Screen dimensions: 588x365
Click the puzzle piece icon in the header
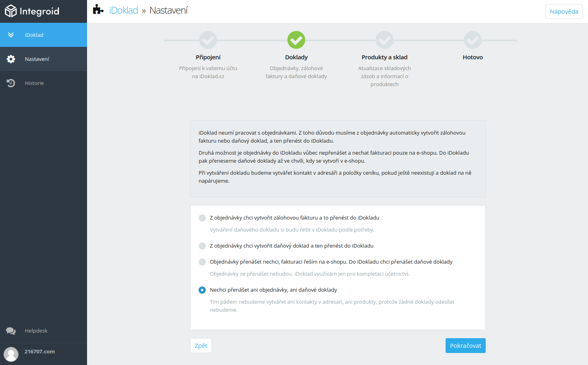[x=98, y=10]
